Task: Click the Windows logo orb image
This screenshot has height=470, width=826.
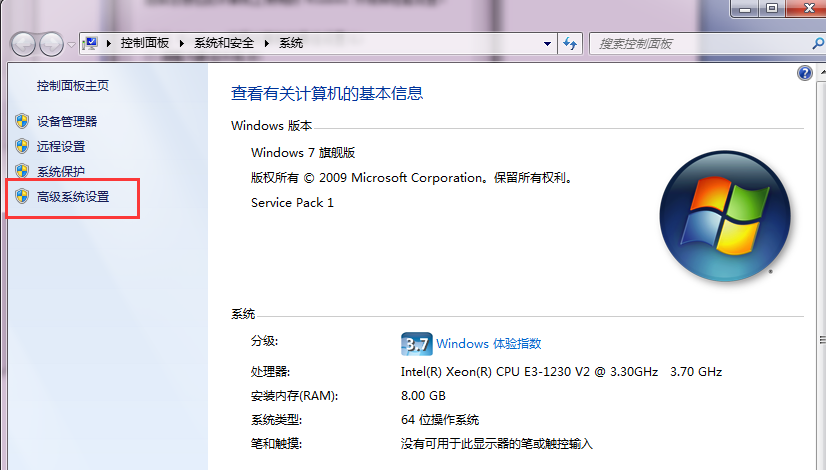Action: 725,216
